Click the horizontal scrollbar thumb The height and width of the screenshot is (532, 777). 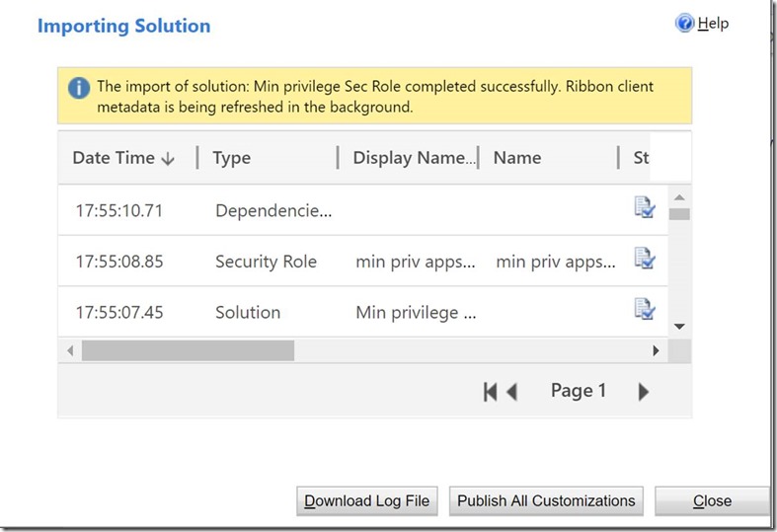188,349
